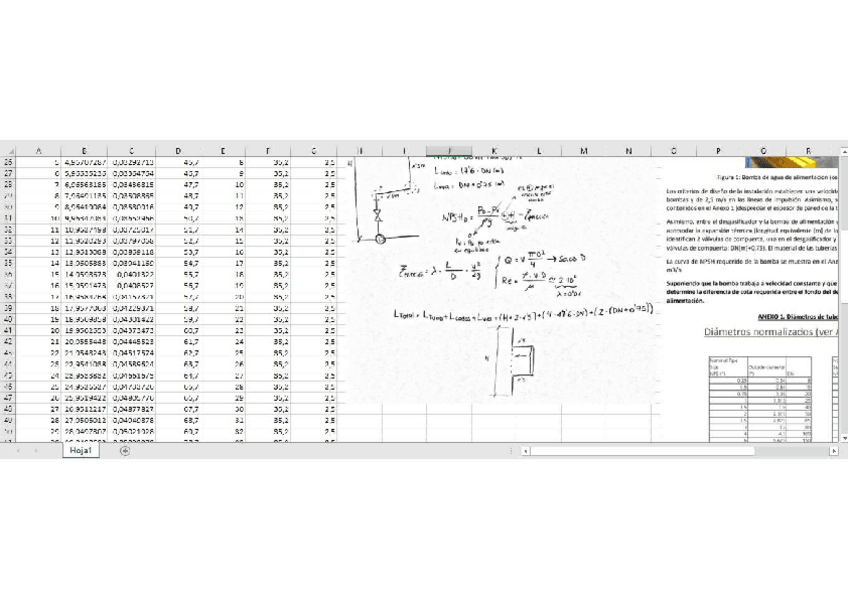
Task: Select column K header
Action: click(494, 151)
